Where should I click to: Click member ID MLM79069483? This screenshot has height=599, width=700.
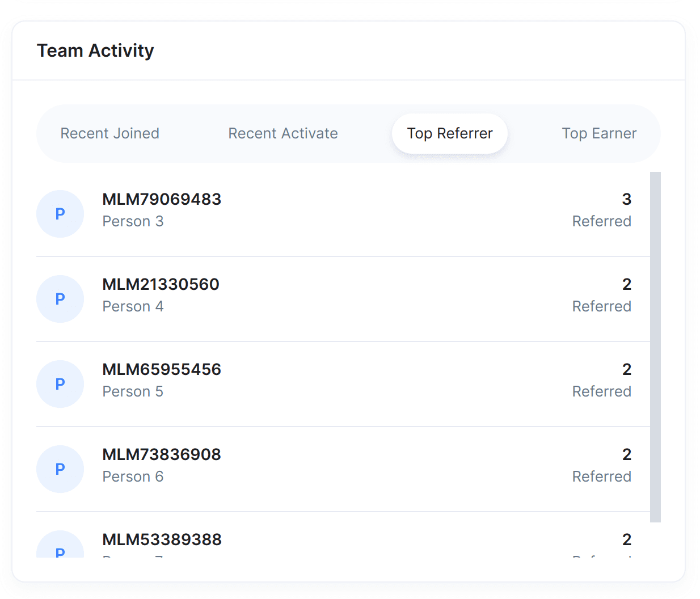[x=162, y=199]
